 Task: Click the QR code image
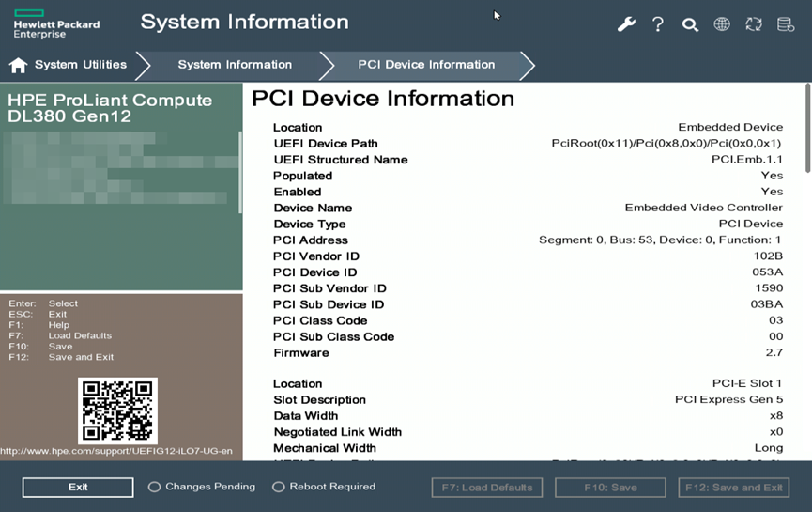click(x=117, y=411)
